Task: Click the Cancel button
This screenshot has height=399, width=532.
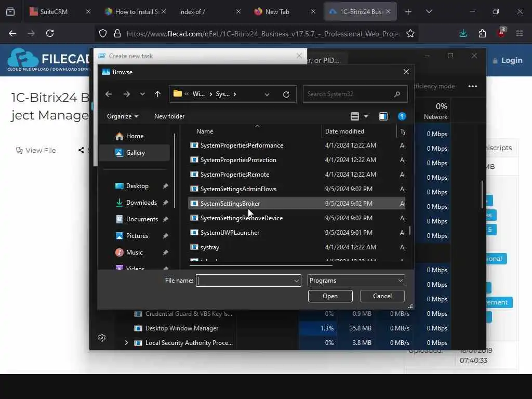Action: pos(382,296)
